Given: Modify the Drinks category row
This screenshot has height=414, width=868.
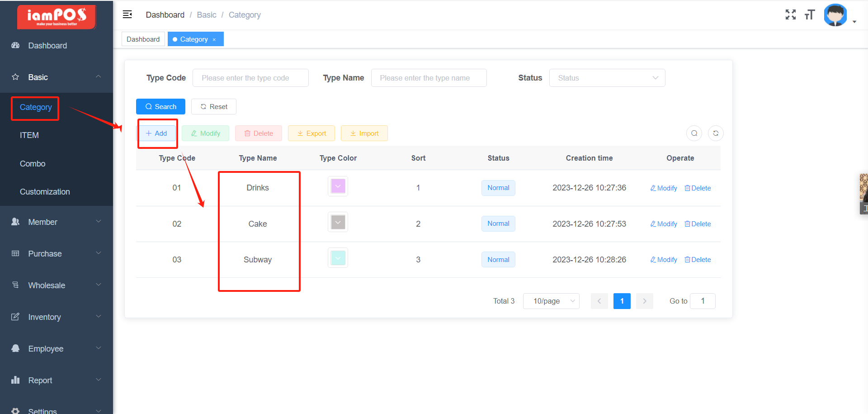Looking at the screenshot, I should point(663,188).
